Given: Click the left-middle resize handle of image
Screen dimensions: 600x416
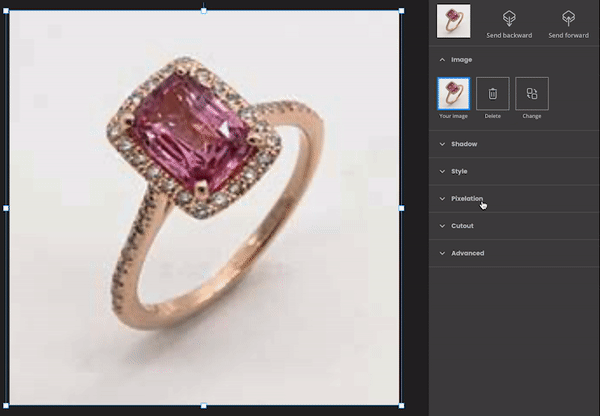Looking at the screenshot, I should click(6, 208).
